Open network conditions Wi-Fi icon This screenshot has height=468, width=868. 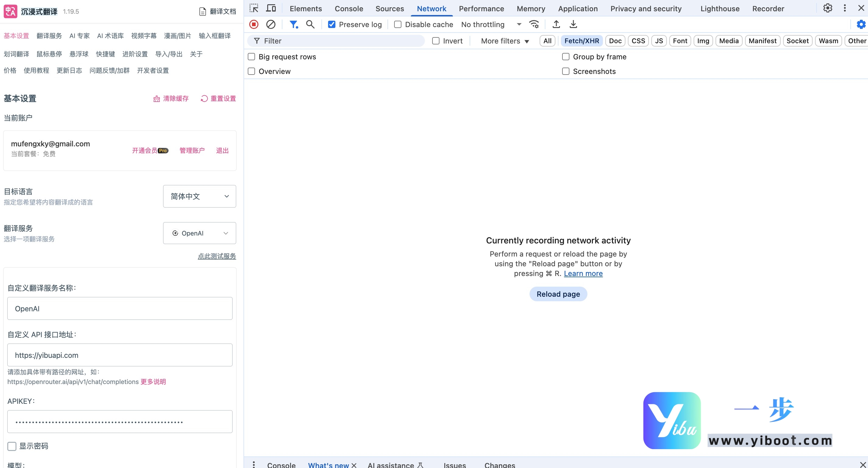click(x=534, y=24)
